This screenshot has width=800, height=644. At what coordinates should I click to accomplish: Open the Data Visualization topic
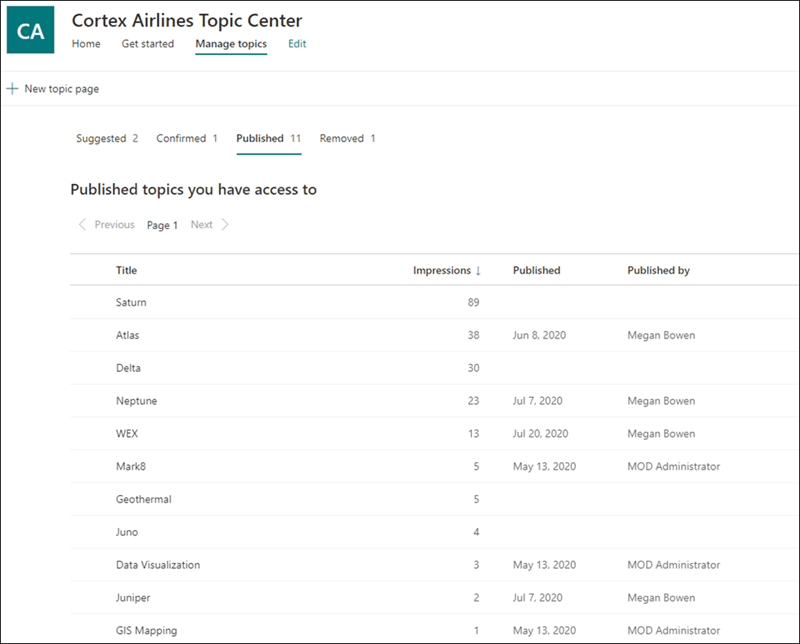point(158,565)
